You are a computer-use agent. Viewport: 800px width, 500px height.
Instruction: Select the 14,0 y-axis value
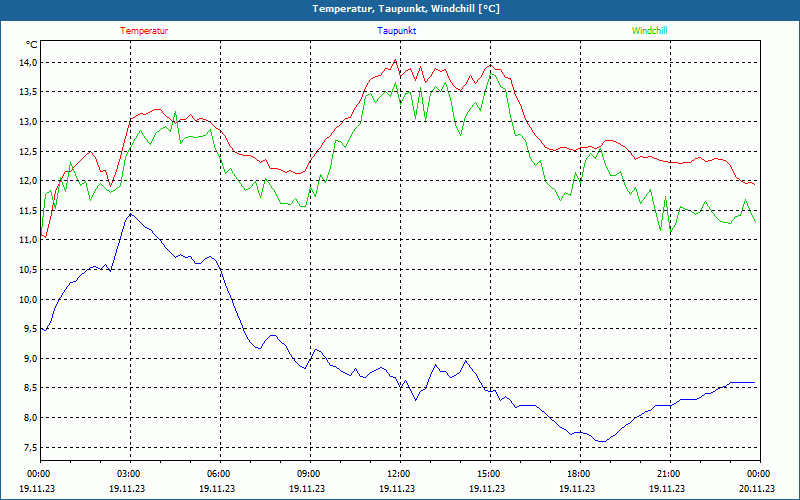pyautogui.click(x=27, y=62)
